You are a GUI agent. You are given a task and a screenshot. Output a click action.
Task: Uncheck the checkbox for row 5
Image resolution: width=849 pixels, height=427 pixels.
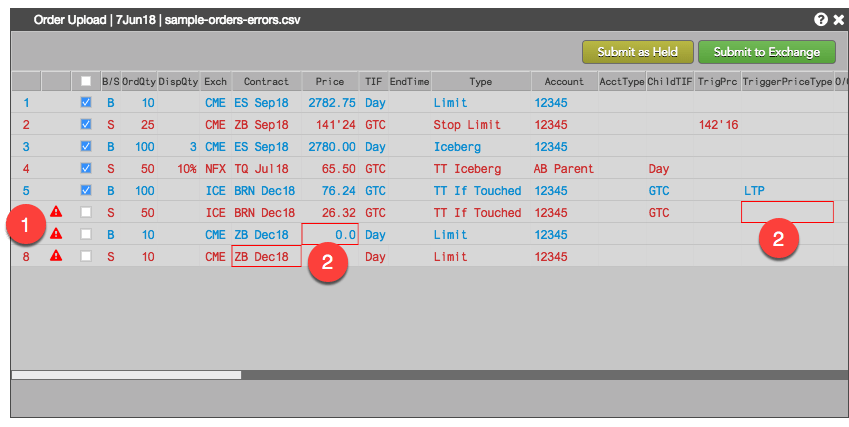click(86, 190)
